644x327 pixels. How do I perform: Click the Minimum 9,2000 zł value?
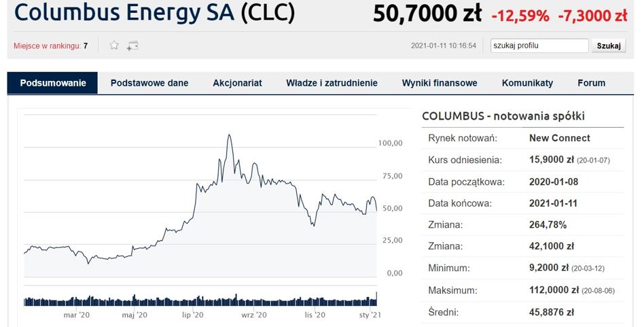(x=549, y=268)
